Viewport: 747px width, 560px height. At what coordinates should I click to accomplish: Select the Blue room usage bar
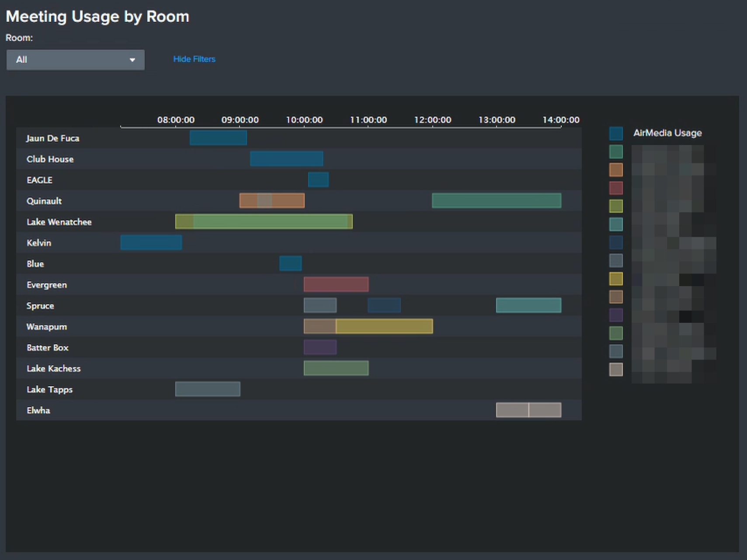(x=290, y=263)
